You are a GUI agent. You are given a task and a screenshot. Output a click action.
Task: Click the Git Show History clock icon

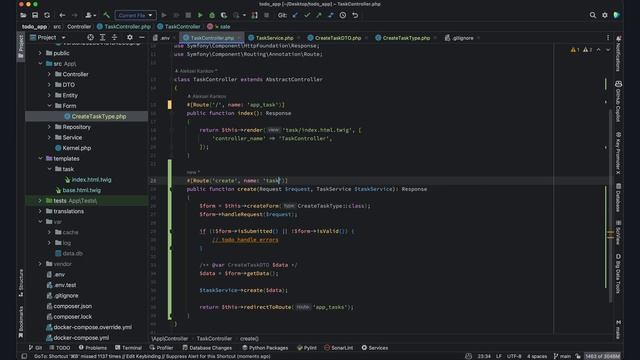(x=343, y=15)
